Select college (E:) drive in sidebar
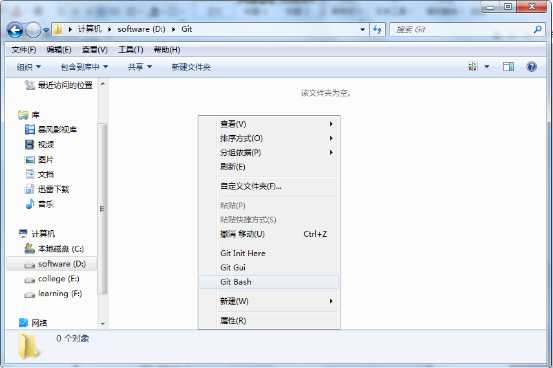553x368 pixels. (x=52, y=279)
